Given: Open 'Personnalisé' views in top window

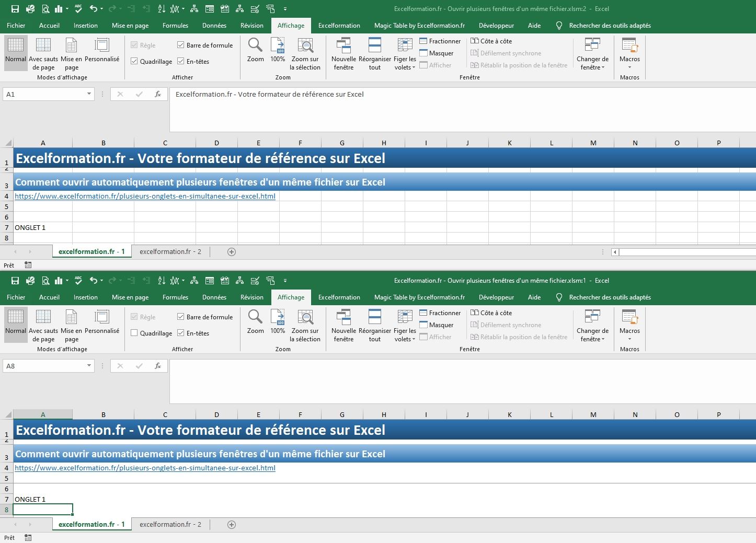Looking at the screenshot, I should click(102, 50).
